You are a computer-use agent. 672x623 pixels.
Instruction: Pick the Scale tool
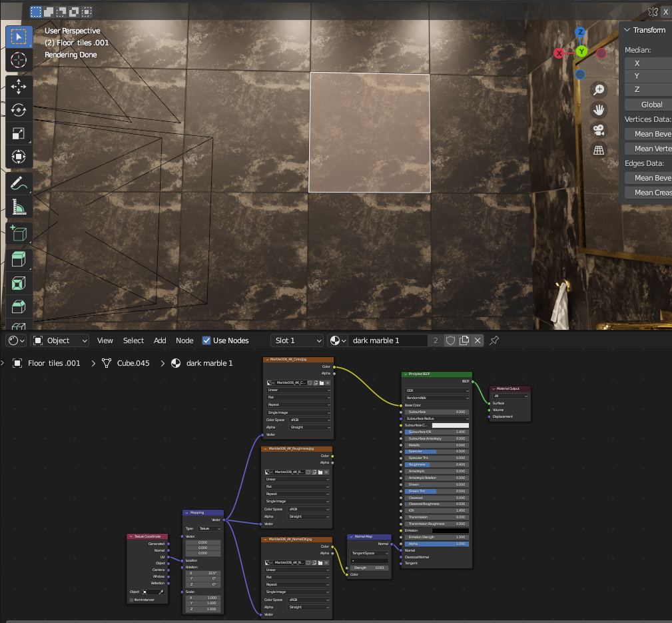click(19, 133)
